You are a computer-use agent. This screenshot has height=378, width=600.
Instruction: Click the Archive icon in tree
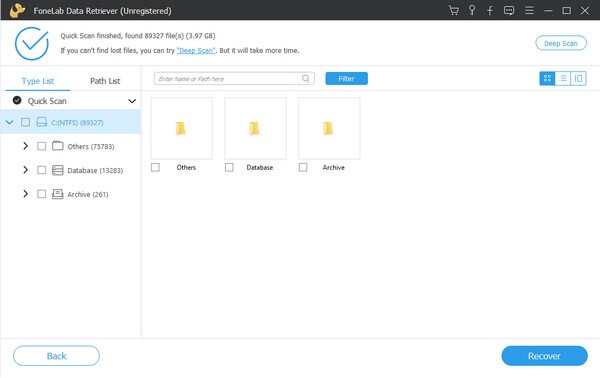(57, 194)
